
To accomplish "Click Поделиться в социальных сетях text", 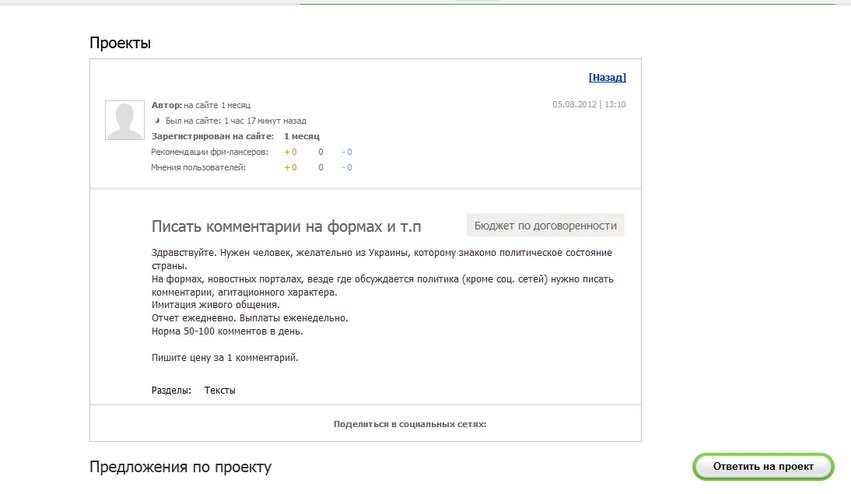I will tap(409, 424).
